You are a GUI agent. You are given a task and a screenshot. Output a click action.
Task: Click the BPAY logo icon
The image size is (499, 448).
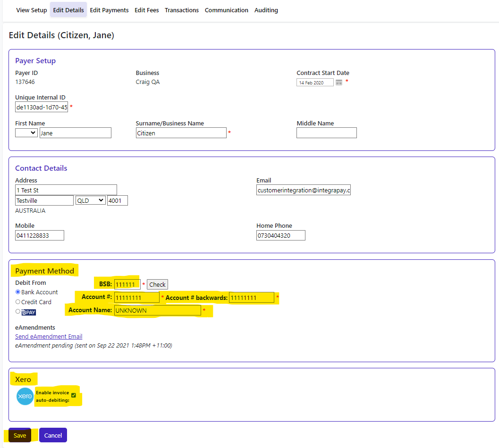tap(29, 312)
